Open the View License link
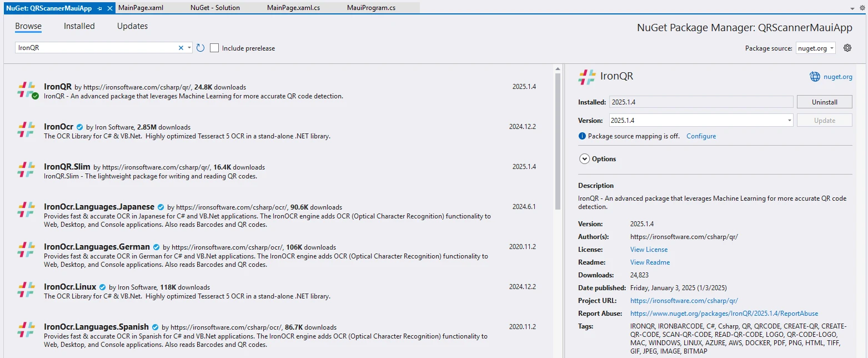The height and width of the screenshot is (358, 868). coord(649,250)
